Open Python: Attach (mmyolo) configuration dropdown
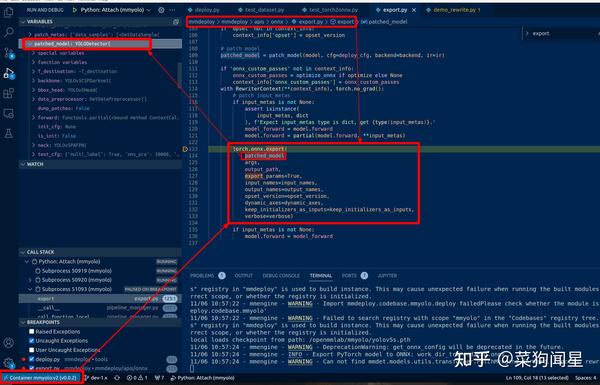This screenshot has width=600, height=385. pos(116,10)
